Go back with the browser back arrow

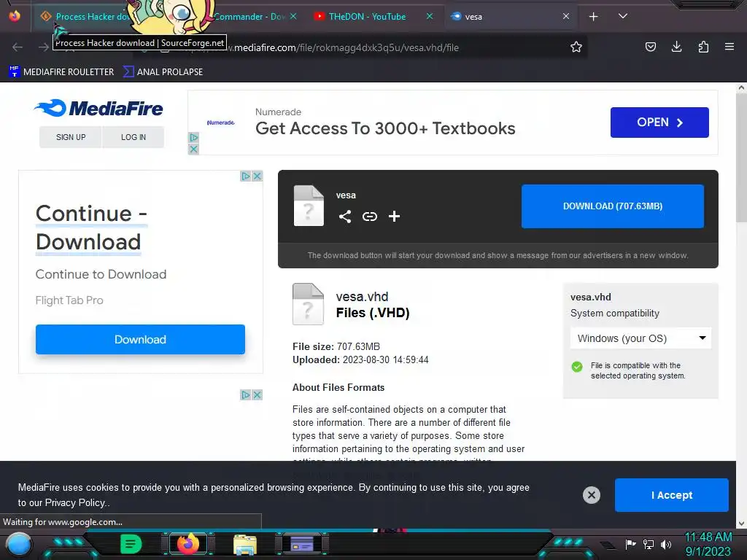click(x=18, y=47)
